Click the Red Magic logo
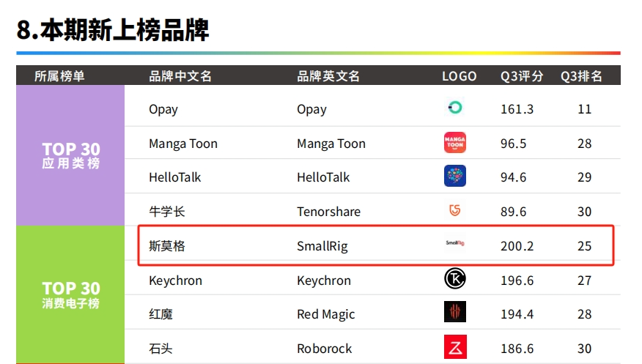This screenshot has width=642, height=364. [x=455, y=312]
